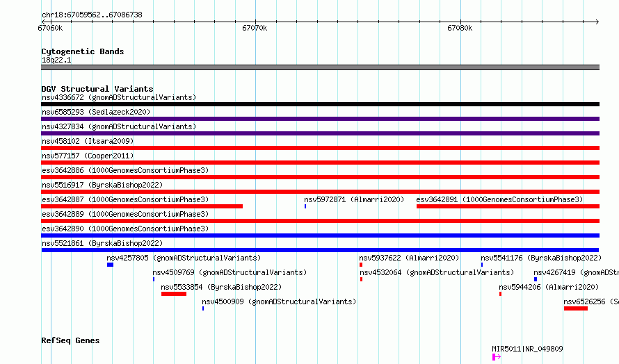619x364 pixels.
Task: Click the nsv4267419 small blue marker
Action: tap(536, 279)
